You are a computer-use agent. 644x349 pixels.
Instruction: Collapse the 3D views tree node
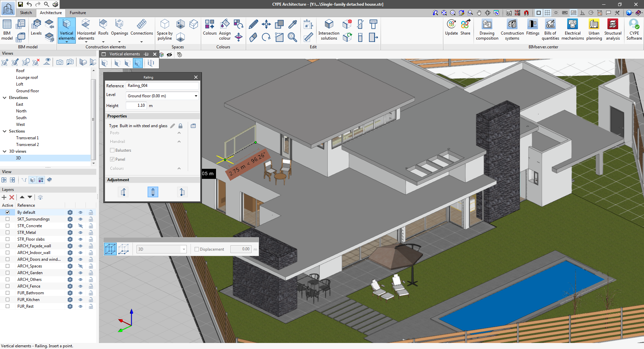5,151
